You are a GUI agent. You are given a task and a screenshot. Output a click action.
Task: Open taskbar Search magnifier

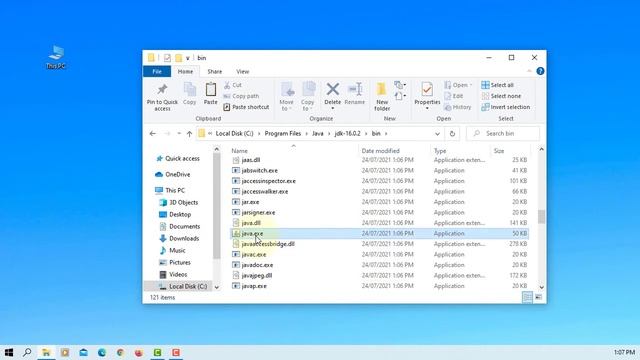click(27, 352)
